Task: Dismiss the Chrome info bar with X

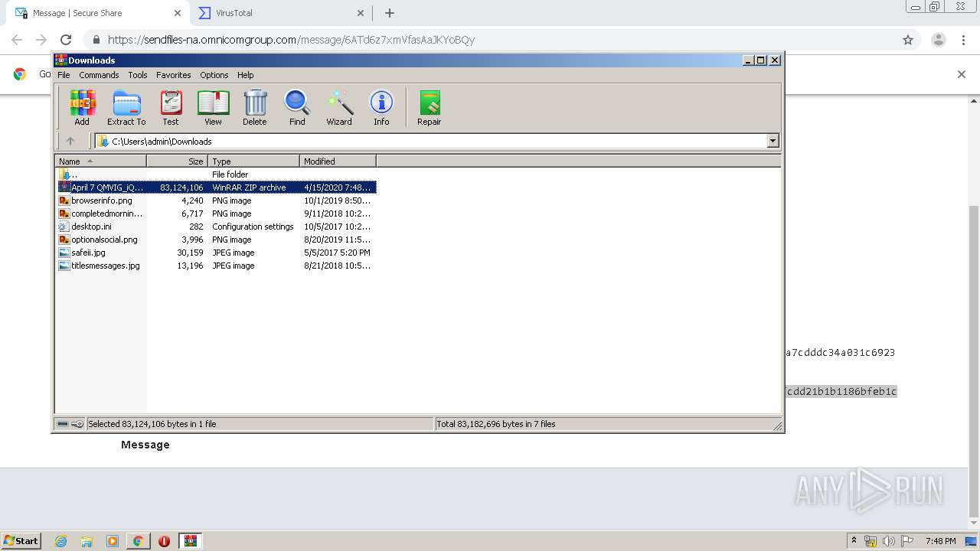Action: coord(962,74)
